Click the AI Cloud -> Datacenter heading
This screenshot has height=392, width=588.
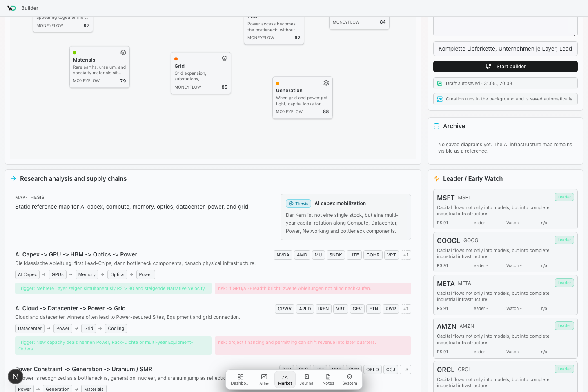coord(70,308)
